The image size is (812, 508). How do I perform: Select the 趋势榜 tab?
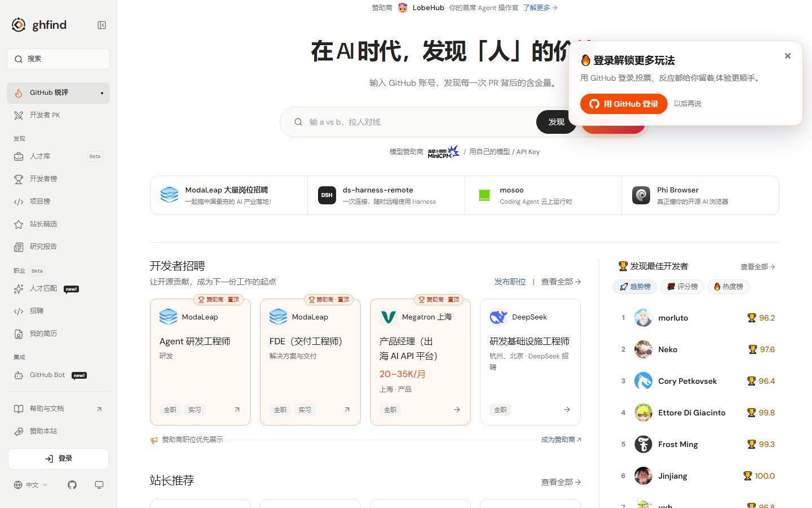pyautogui.click(x=635, y=287)
